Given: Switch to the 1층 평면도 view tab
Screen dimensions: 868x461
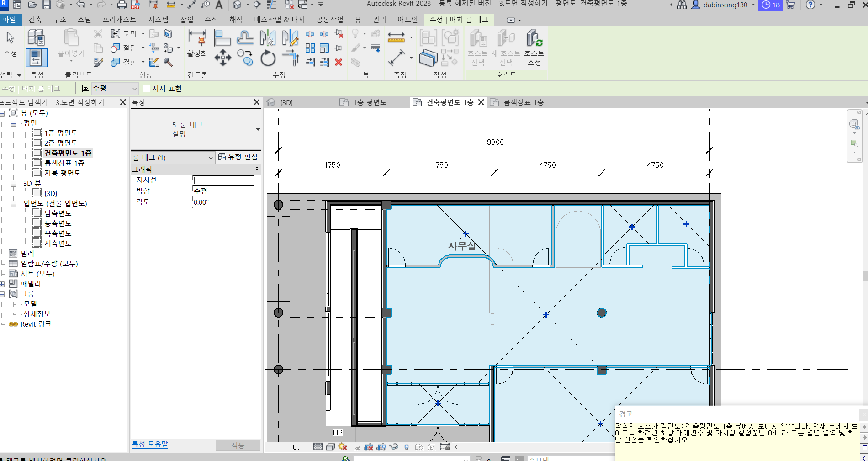Looking at the screenshot, I should point(369,102).
